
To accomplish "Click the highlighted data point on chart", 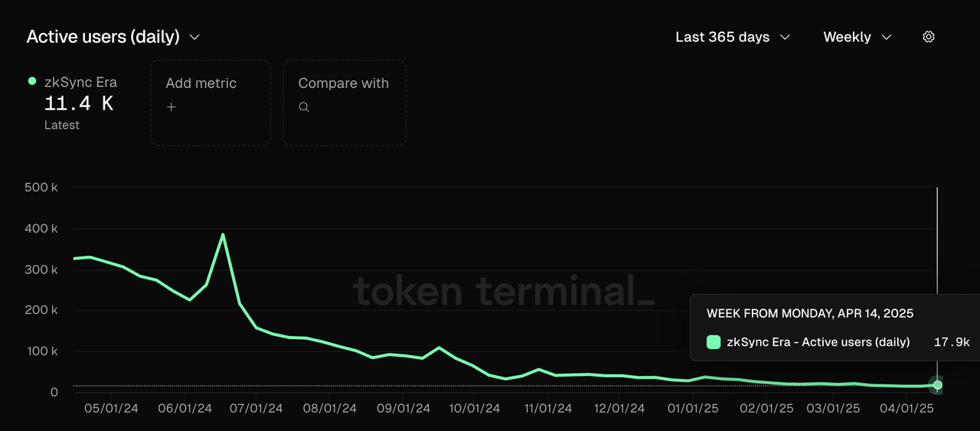I will (x=937, y=385).
